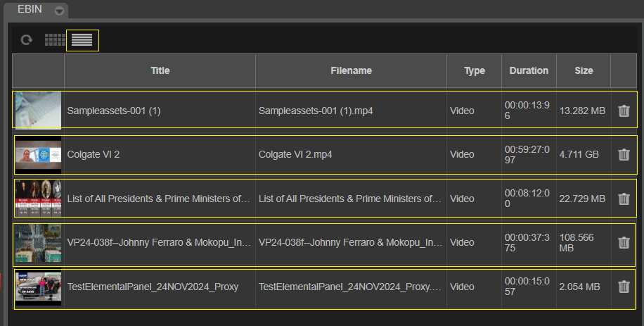Click the Colgate VI 2 thumbnail

38,154
